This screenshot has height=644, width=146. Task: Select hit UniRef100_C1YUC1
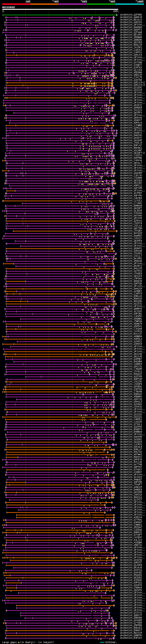tap(131, 201)
